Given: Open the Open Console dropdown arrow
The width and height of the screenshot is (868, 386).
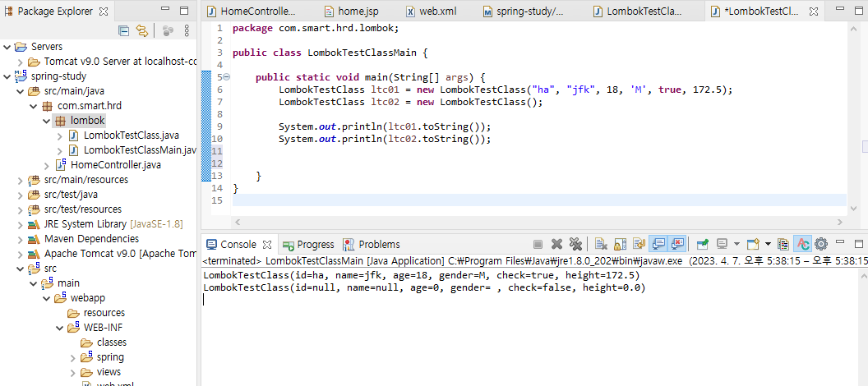Looking at the screenshot, I should pos(768,244).
